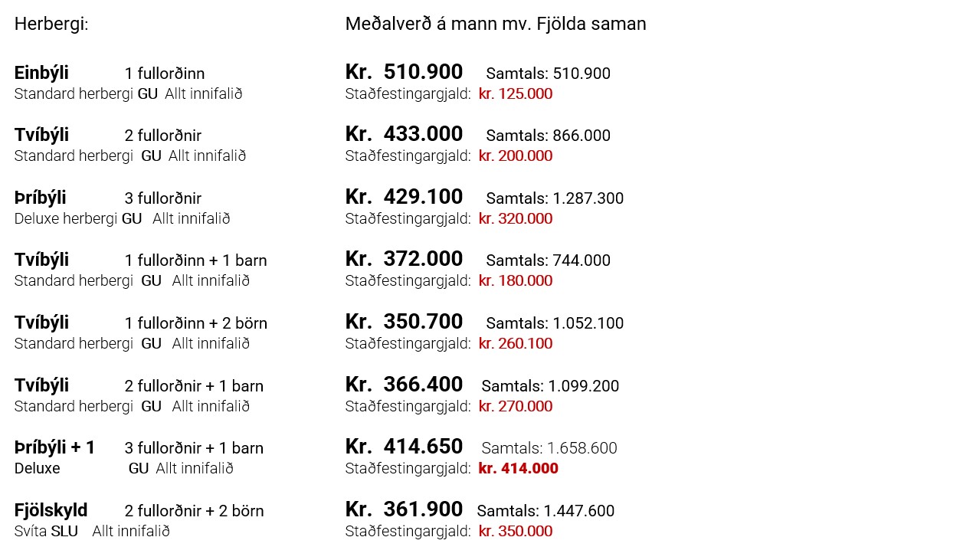Click the "1 fullorðinn + 2 börn" occupancy text
The width and height of the screenshot is (973, 560).
point(195,324)
